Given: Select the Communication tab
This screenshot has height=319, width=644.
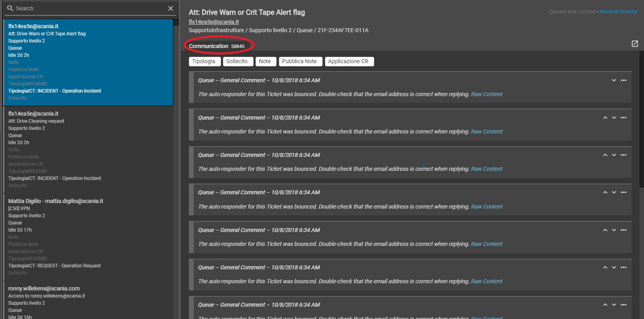Looking at the screenshot, I should [209, 46].
